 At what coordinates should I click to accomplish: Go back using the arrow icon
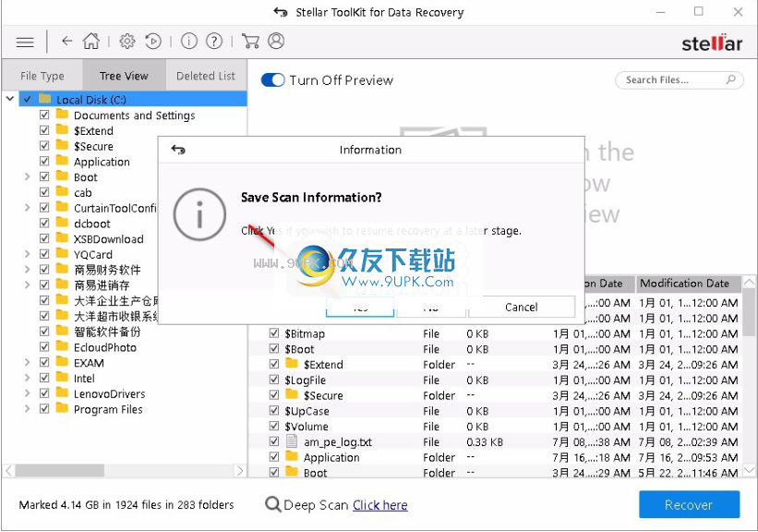click(66, 42)
